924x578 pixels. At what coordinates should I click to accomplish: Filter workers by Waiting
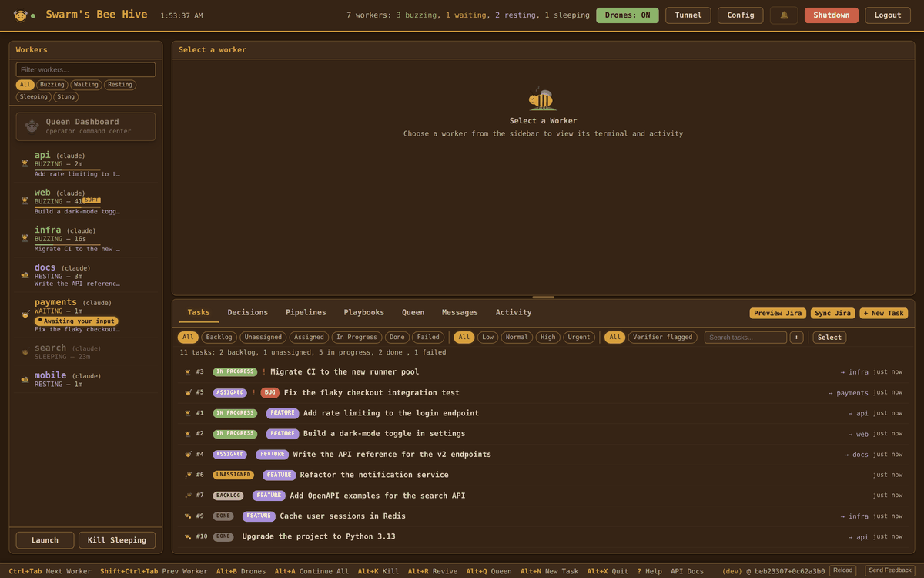tap(86, 85)
